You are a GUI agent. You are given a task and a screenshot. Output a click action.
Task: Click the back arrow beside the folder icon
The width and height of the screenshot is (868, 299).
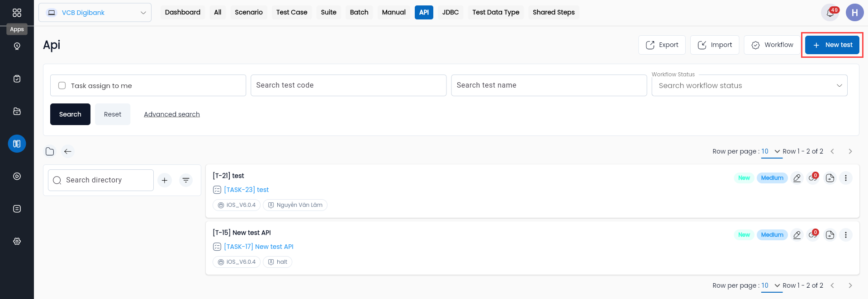(x=68, y=151)
